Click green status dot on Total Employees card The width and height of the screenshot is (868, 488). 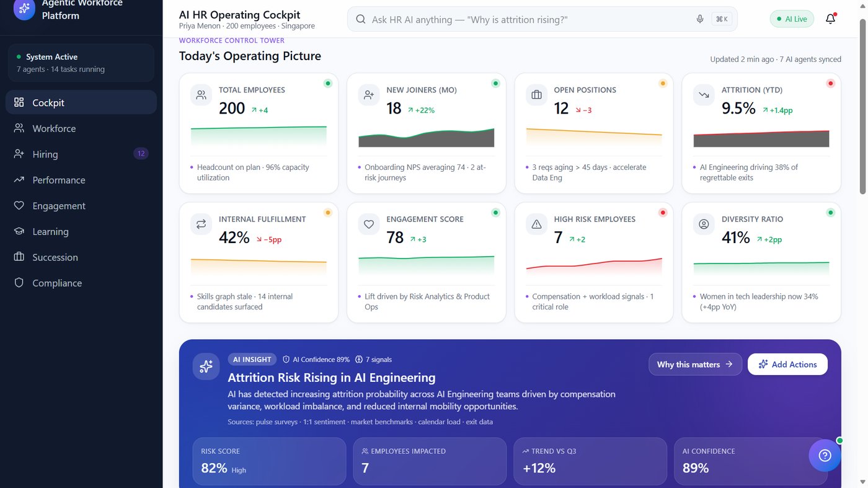pos(328,83)
